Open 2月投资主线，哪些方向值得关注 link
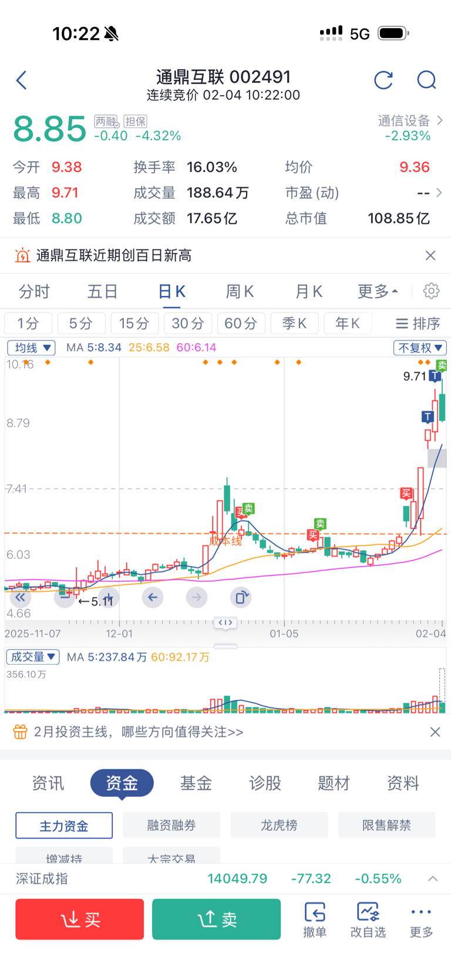This screenshot has width=451, height=980. pos(139,732)
